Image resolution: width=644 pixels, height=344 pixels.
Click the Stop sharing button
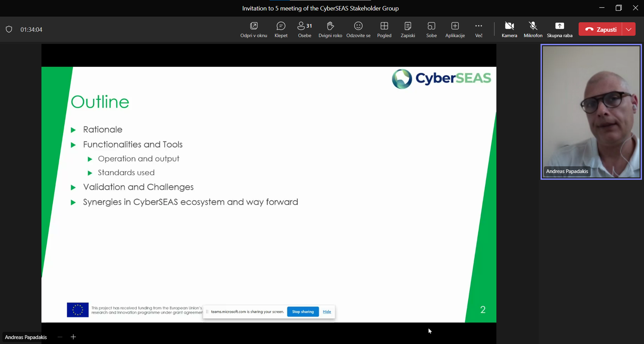coord(303,312)
